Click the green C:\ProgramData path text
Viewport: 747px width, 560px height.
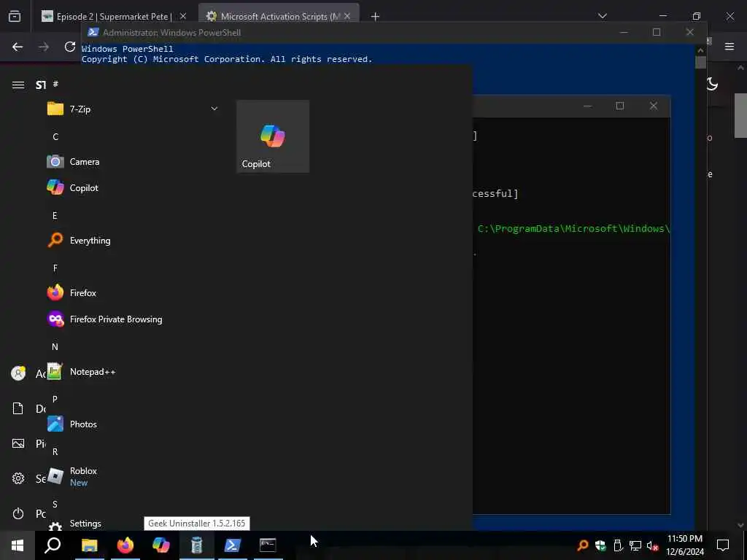click(573, 228)
